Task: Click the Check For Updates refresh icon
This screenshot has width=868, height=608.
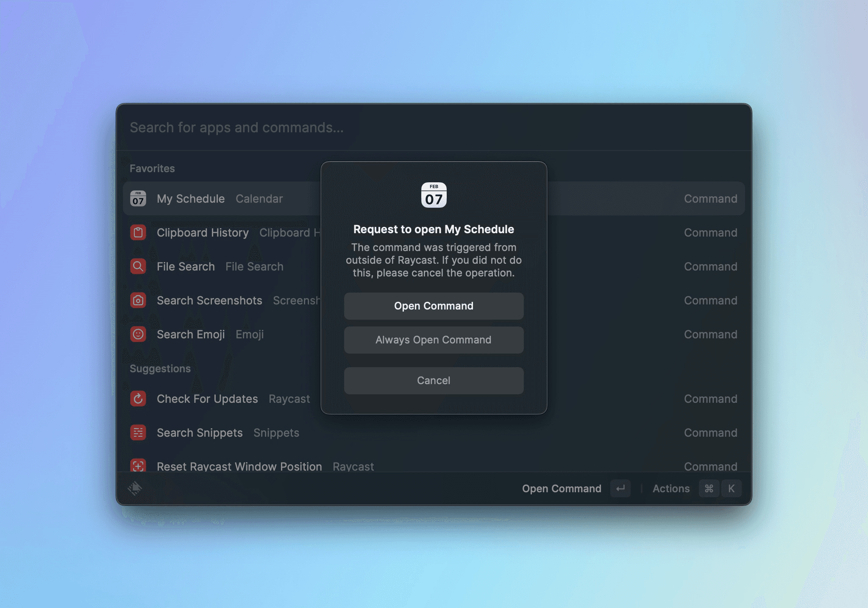Action: (138, 399)
